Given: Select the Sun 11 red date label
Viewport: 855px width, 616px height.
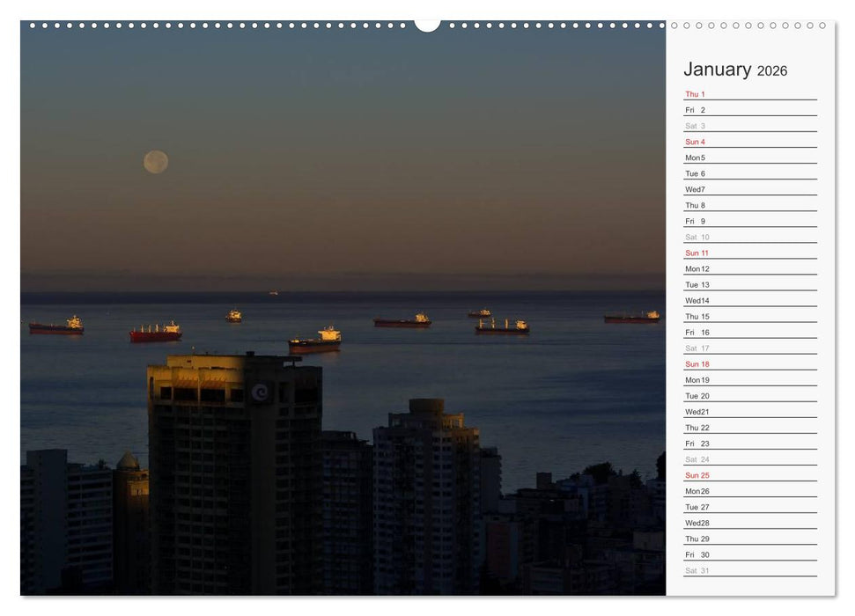Looking at the screenshot, I should coord(695,253).
